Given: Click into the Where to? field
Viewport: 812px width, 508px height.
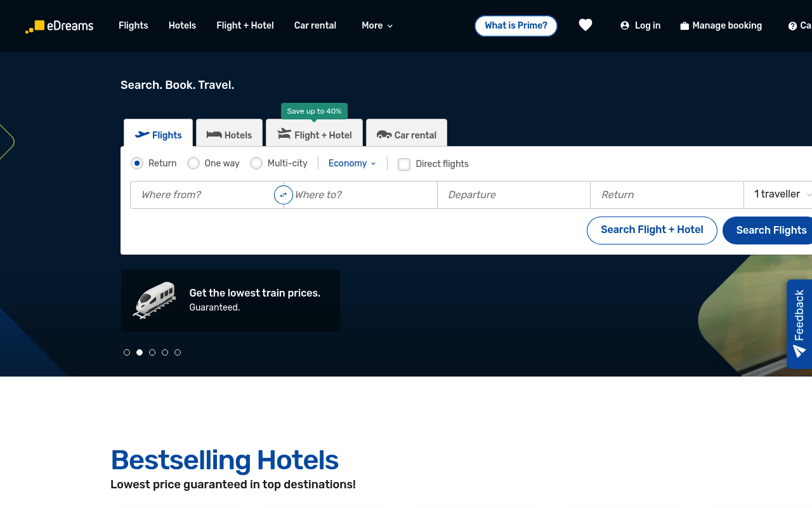Looking at the screenshot, I should click(360, 195).
